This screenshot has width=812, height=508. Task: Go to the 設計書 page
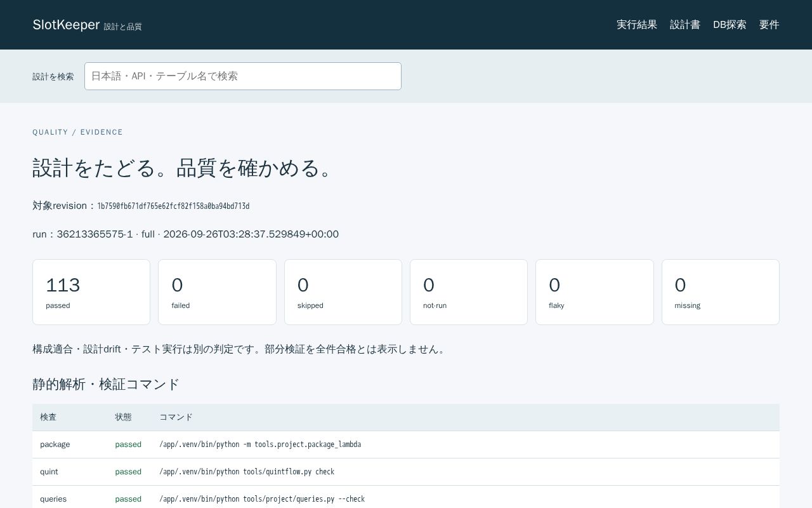(685, 25)
